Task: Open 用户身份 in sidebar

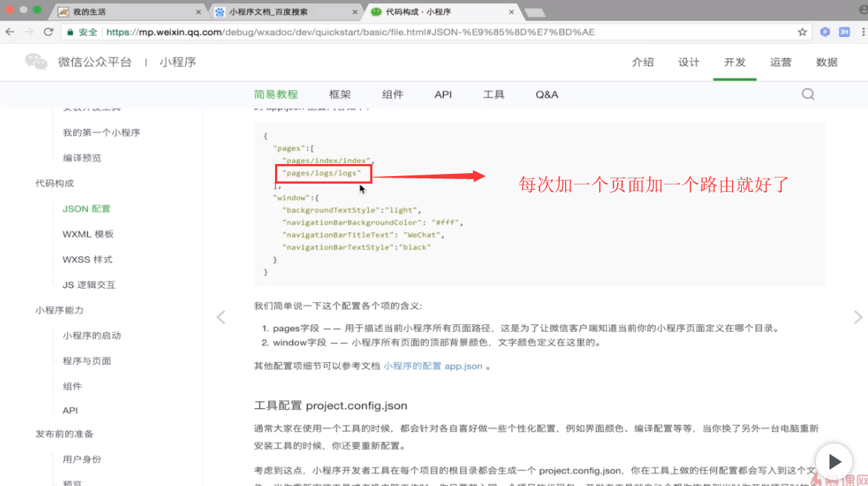Action: click(x=82, y=460)
